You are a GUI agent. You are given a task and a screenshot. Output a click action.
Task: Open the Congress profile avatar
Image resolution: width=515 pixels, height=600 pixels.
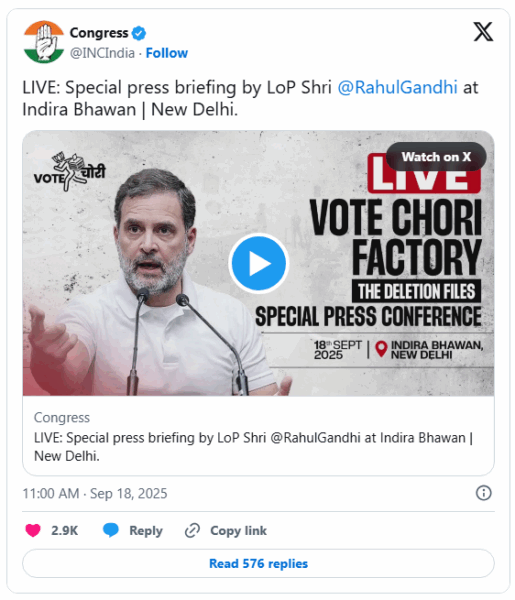[44, 42]
